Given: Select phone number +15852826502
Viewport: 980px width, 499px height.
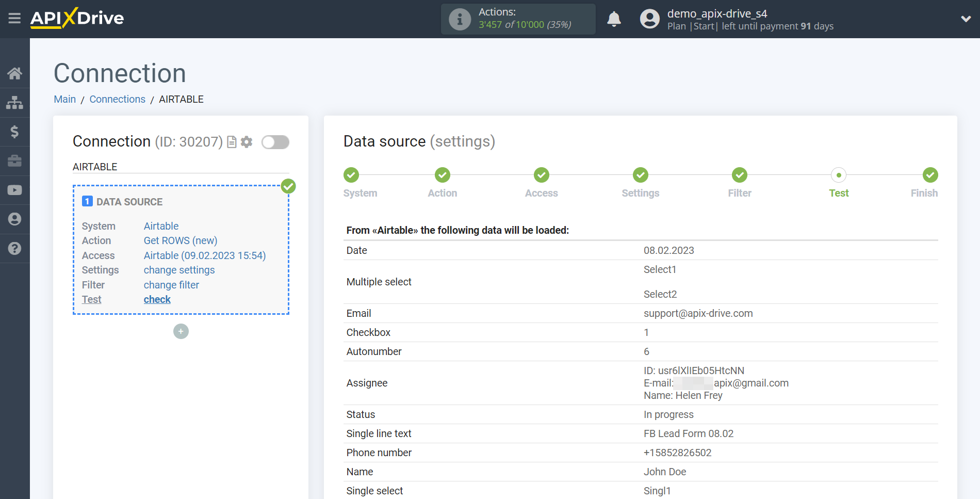Looking at the screenshot, I should click(678, 453).
